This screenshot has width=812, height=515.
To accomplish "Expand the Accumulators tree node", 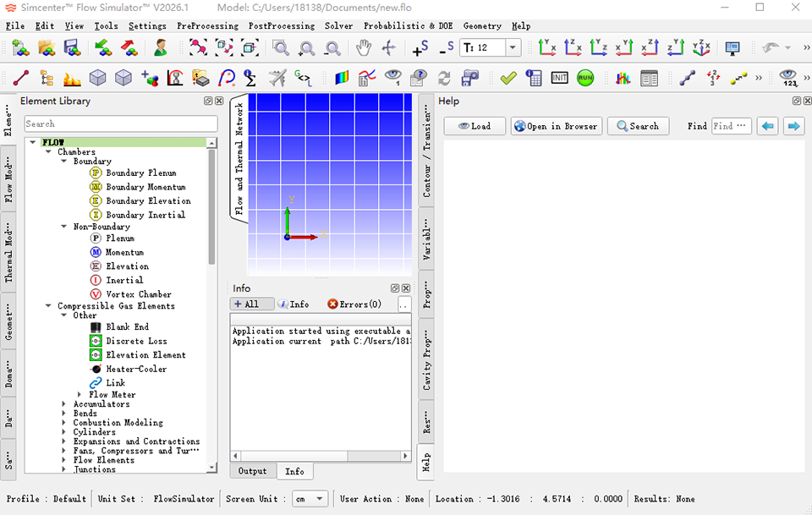I will tap(64, 404).
